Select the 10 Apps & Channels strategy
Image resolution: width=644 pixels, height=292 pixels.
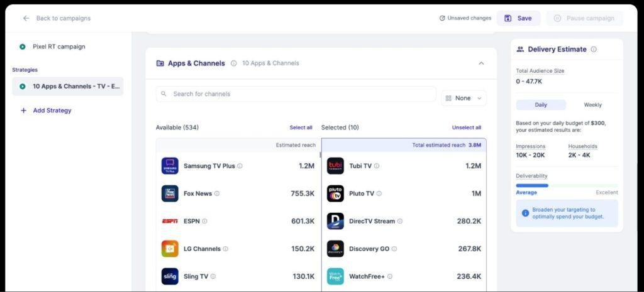(x=68, y=87)
